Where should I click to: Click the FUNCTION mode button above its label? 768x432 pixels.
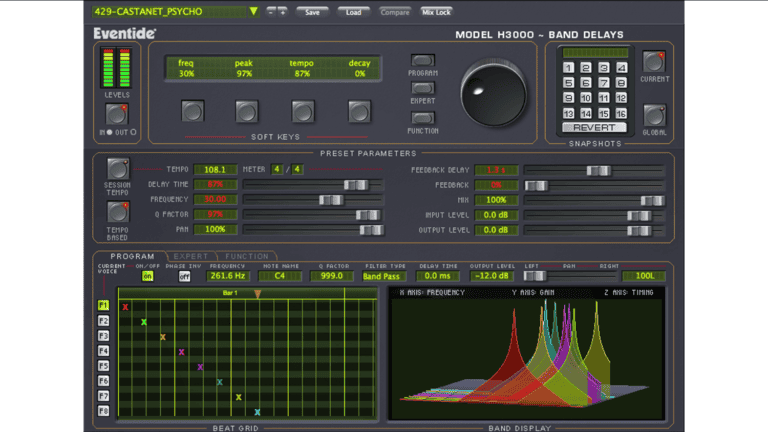(x=422, y=118)
